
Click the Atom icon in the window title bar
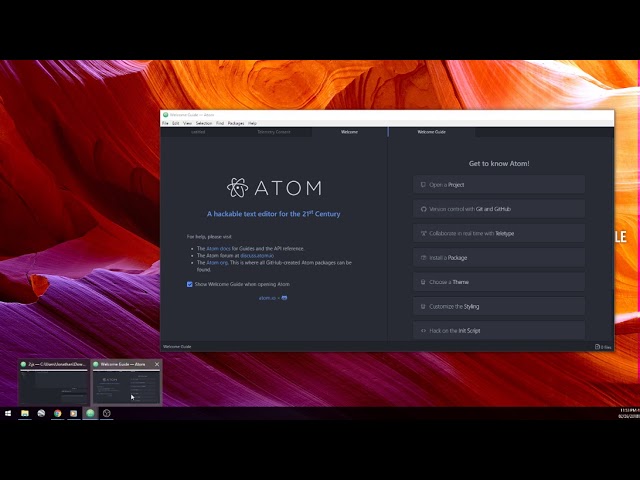(x=165, y=115)
